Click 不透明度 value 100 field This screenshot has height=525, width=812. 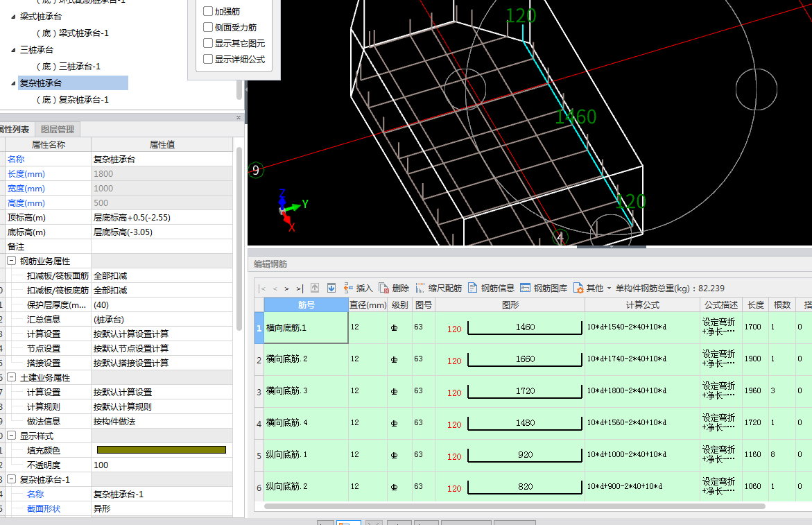coord(162,465)
